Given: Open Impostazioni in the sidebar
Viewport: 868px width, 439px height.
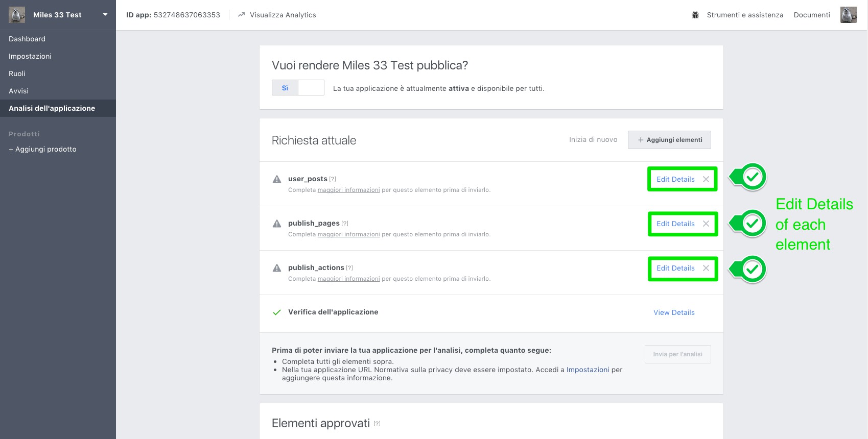Looking at the screenshot, I should click(30, 56).
